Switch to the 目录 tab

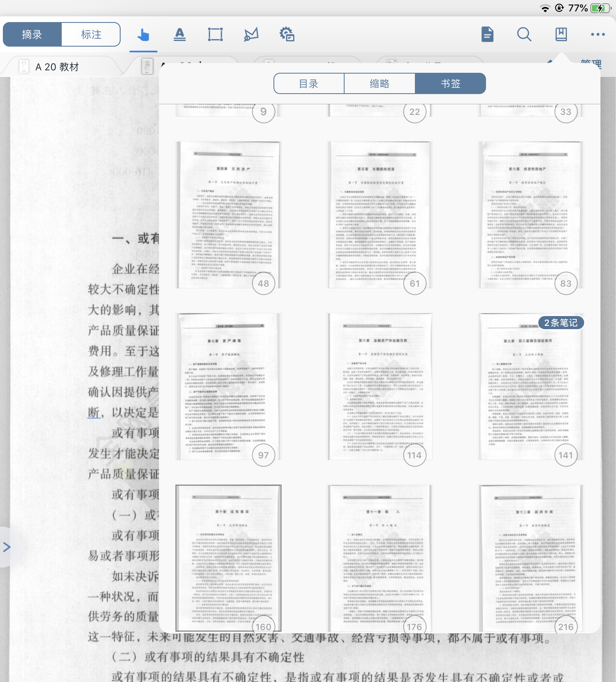(x=309, y=84)
